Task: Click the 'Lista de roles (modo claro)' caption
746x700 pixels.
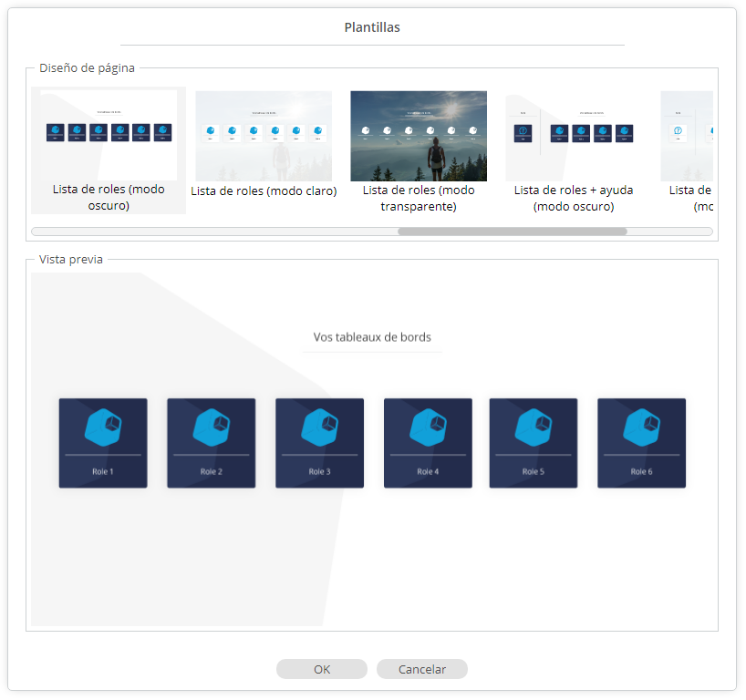Action: 264,191
